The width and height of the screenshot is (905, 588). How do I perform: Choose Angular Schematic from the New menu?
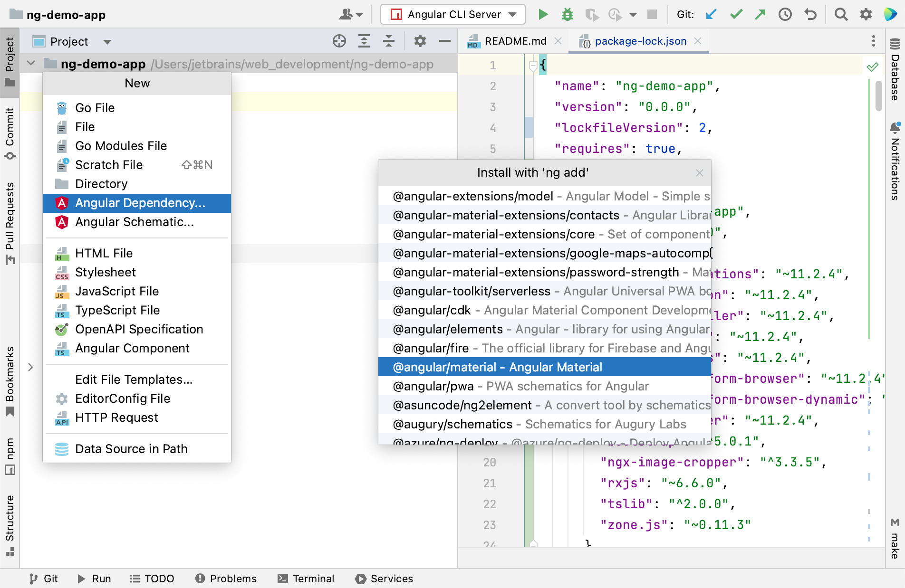[135, 222]
